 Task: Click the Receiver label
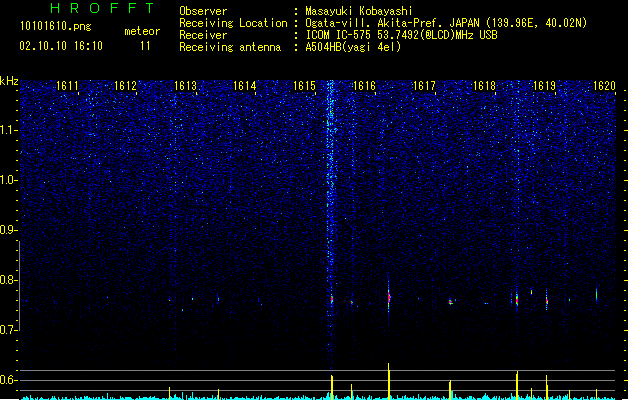pyautogui.click(x=203, y=35)
